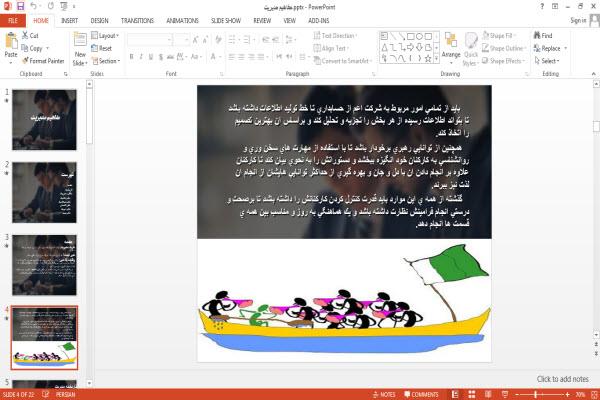Click the Reset slide button

click(x=102, y=48)
